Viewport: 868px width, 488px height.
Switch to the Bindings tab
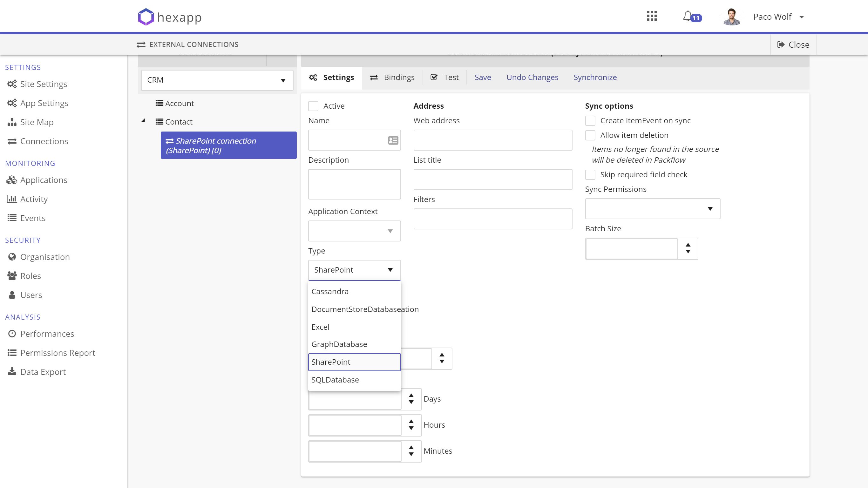click(392, 77)
